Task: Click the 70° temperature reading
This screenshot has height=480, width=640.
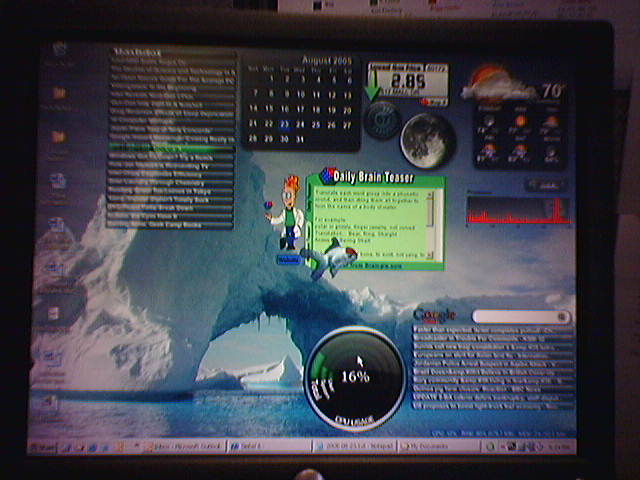Action: (x=552, y=91)
